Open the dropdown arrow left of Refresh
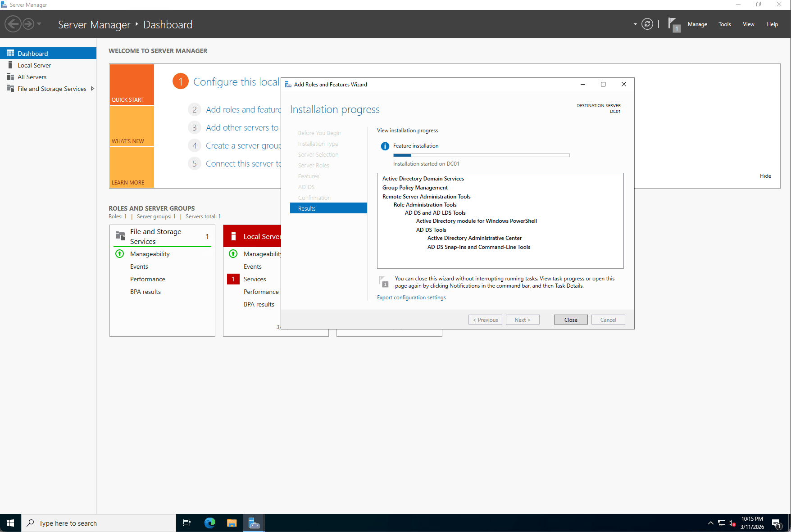Viewport: 791px width, 532px height. pyautogui.click(x=635, y=24)
